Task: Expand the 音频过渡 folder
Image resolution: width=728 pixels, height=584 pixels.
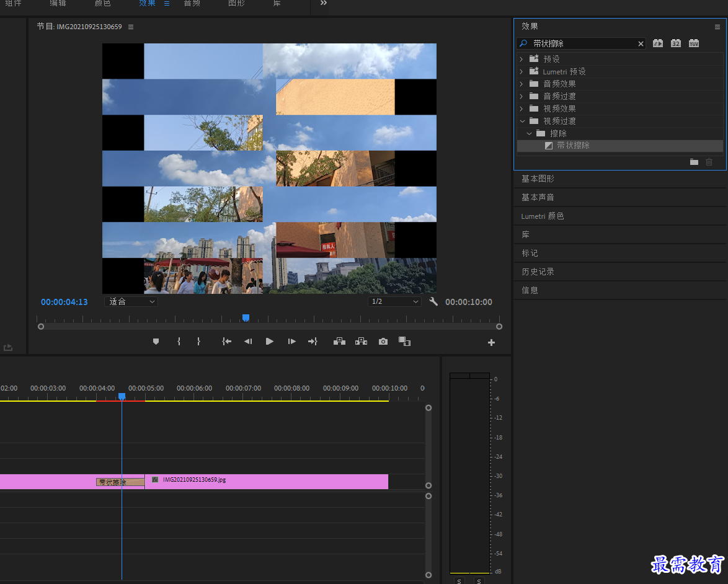Action: tap(522, 96)
